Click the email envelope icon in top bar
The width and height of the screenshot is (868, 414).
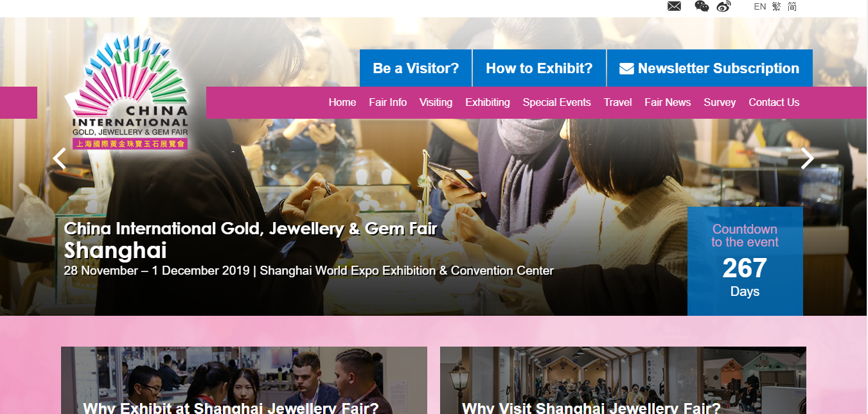[x=674, y=6]
